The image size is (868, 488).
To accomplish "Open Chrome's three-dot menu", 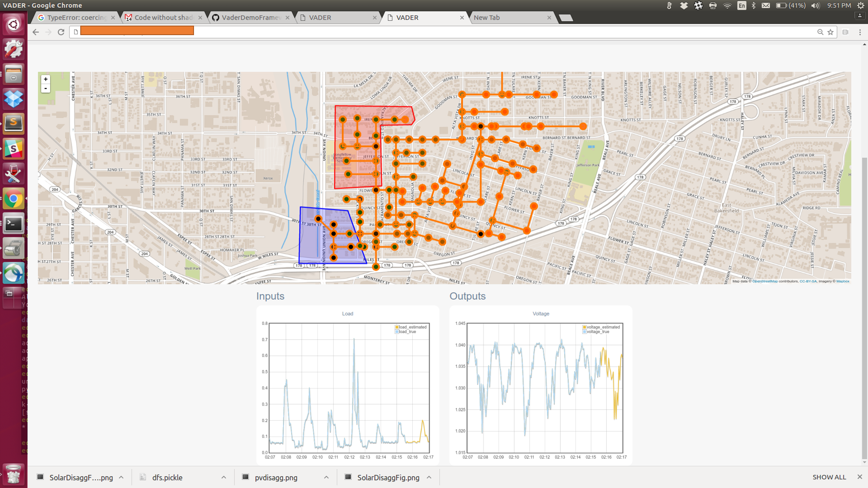I will point(860,32).
